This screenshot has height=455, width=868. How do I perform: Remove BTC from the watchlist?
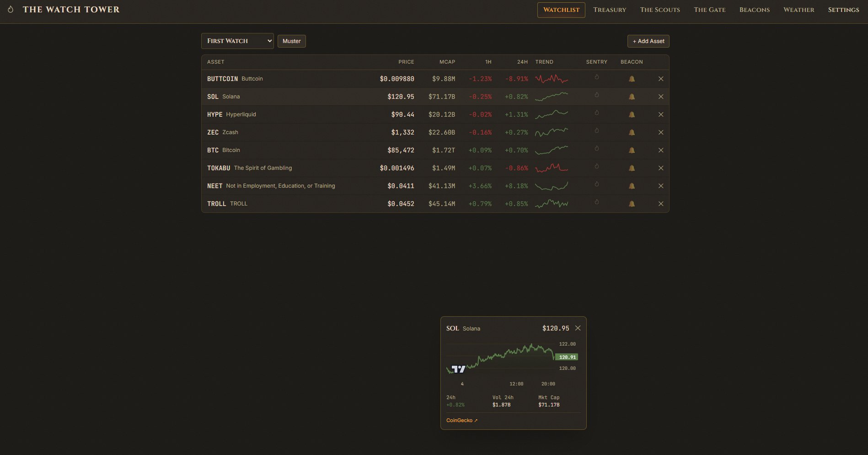661,150
